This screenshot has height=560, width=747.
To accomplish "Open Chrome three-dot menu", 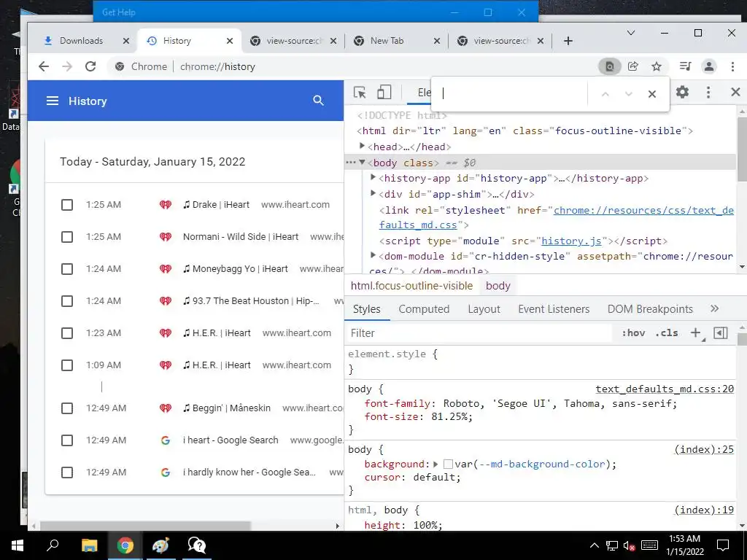I will coord(732,66).
